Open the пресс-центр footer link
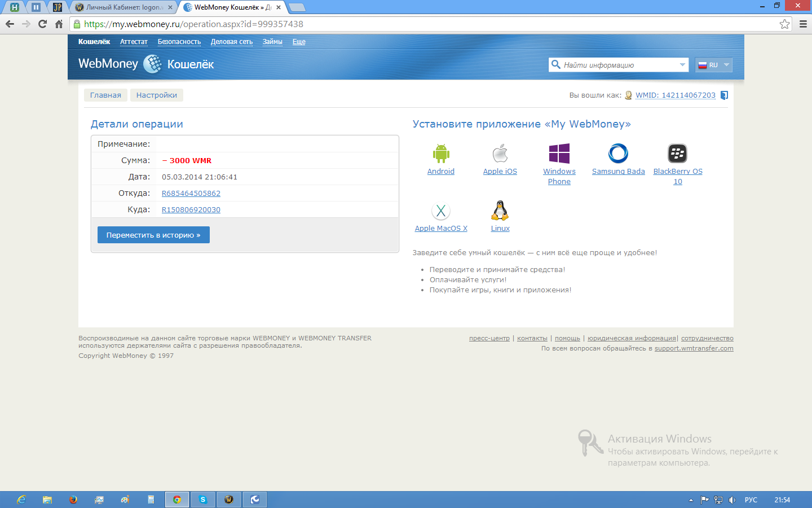812x508 pixels. tap(489, 338)
